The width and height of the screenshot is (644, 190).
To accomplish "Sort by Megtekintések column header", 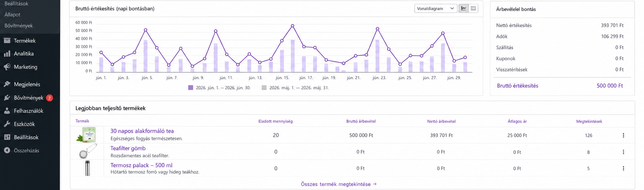I will click(x=589, y=121).
